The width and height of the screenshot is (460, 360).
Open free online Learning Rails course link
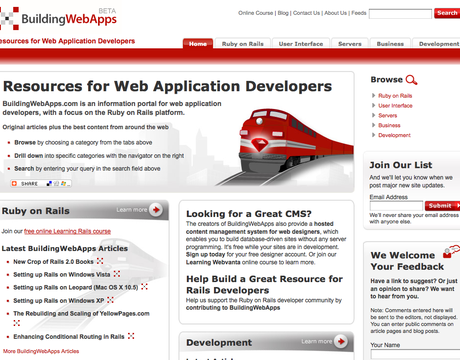(67, 231)
